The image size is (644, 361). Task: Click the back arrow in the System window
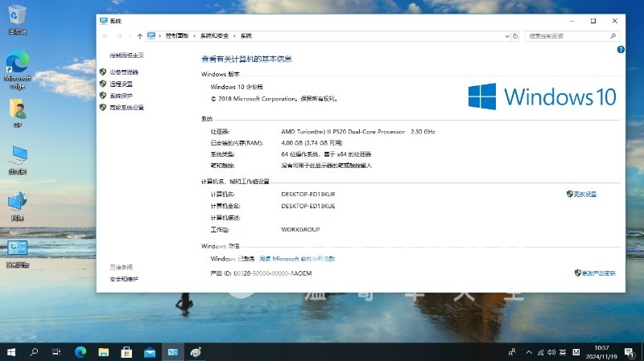(105, 36)
